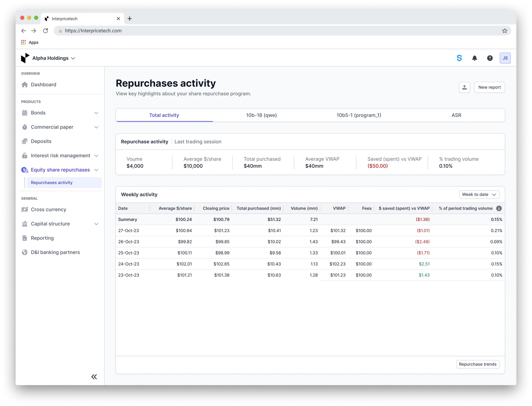Click the Repurchase trends button
This screenshot has height=406, width=532.
pyautogui.click(x=477, y=364)
